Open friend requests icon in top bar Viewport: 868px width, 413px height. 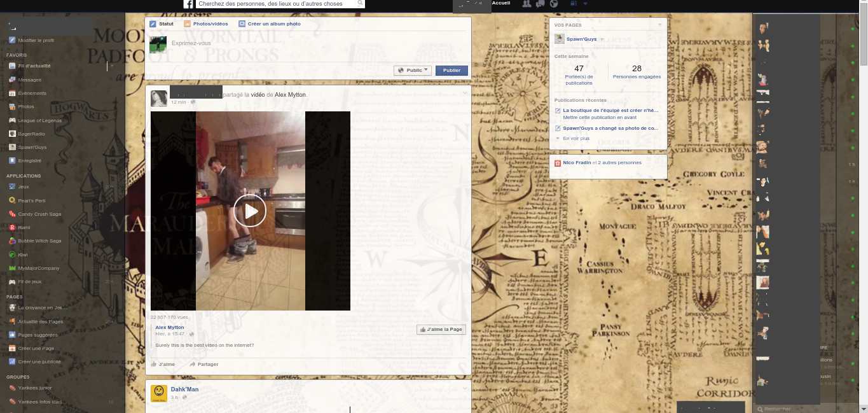point(527,4)
